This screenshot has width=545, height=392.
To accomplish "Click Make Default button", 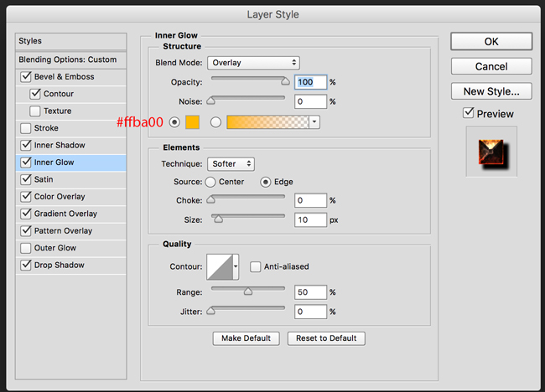I will pos(246,338).
